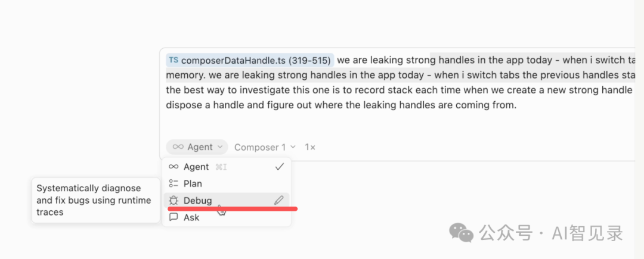Click the checklist icon next to Plan
Image resolution: width=644 pixels, height=259 pixels.
174,183
